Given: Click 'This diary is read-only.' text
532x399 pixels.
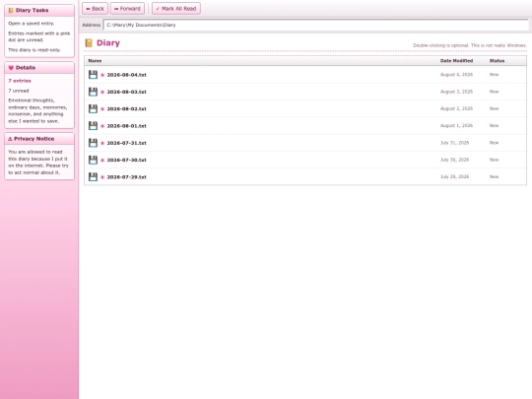Looking at the screenshot, I should pos(34,50).
